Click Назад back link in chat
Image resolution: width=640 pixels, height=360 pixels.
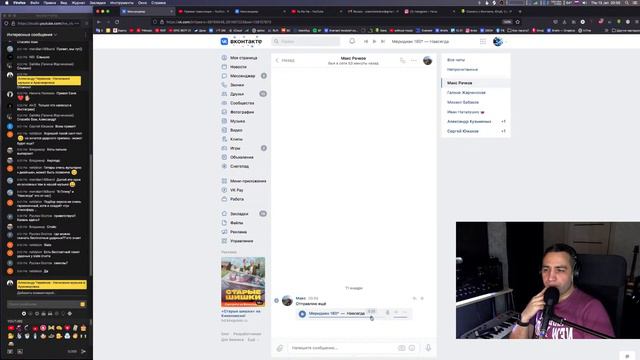[285, 60]
